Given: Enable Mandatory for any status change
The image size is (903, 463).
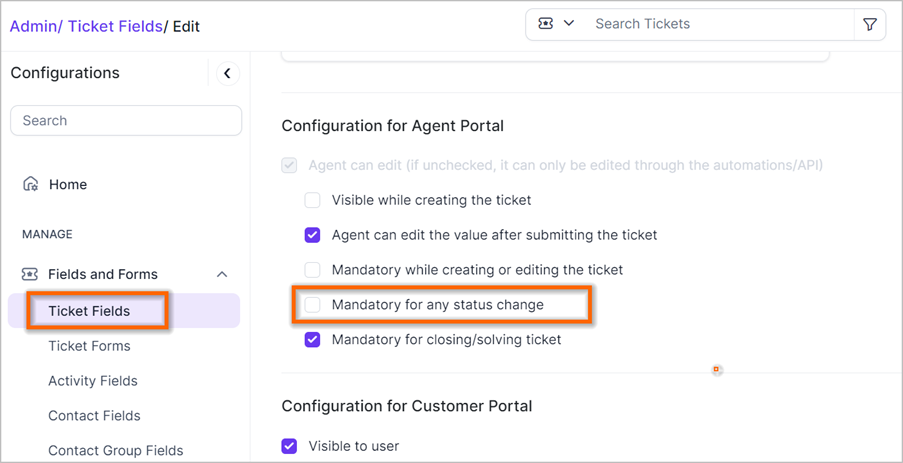Looking at the screenshot, I should pyautogui.click(x=312, y=305).
